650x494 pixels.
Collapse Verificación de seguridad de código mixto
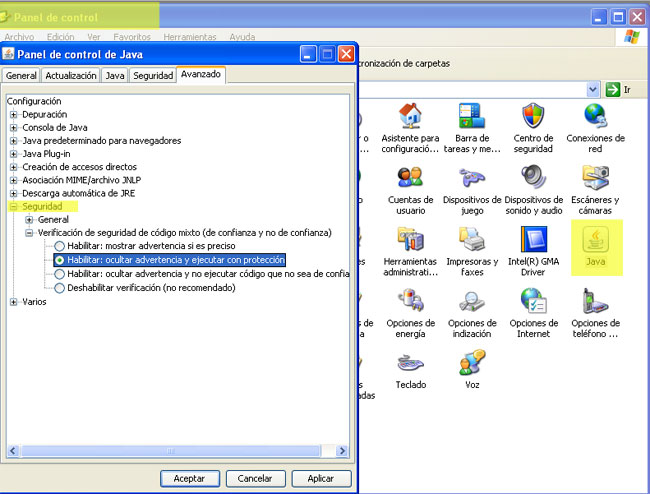[29, 233]
